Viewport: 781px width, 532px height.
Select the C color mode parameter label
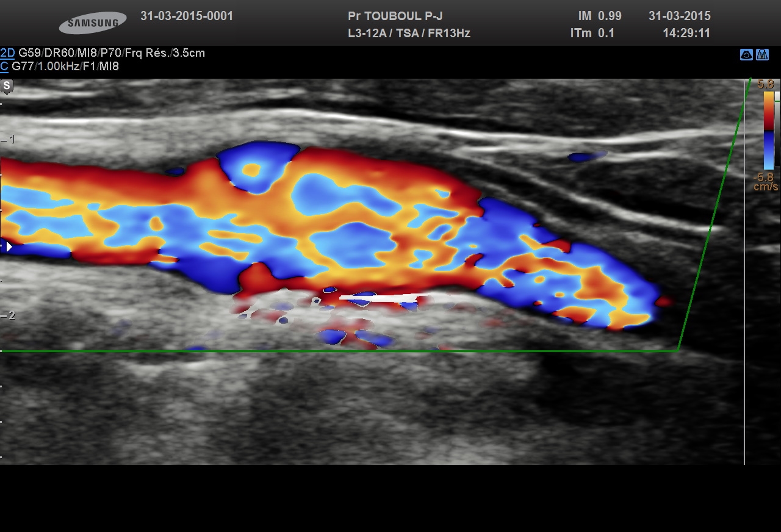pos(4,66)
